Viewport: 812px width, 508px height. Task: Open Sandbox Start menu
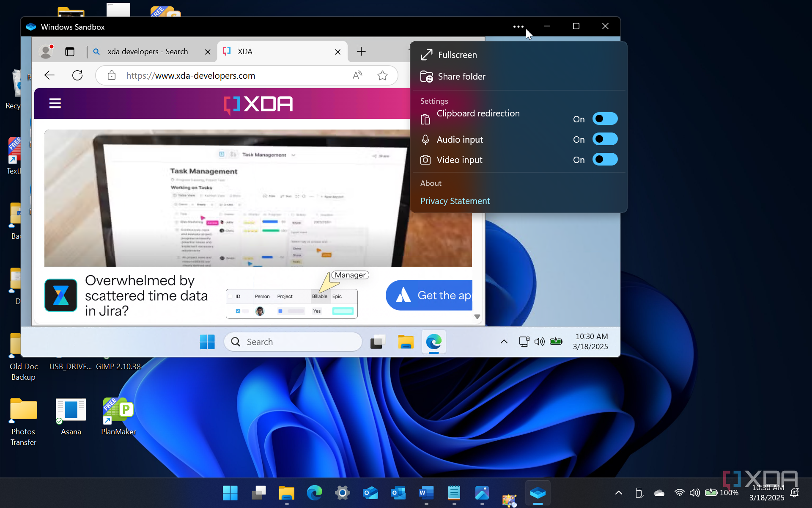point(207,342)
